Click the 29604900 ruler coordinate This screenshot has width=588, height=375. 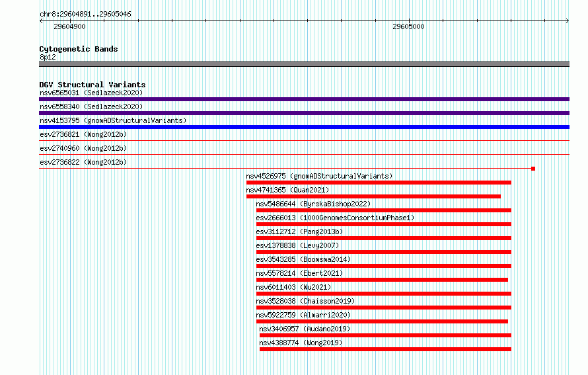pos(69,26)
